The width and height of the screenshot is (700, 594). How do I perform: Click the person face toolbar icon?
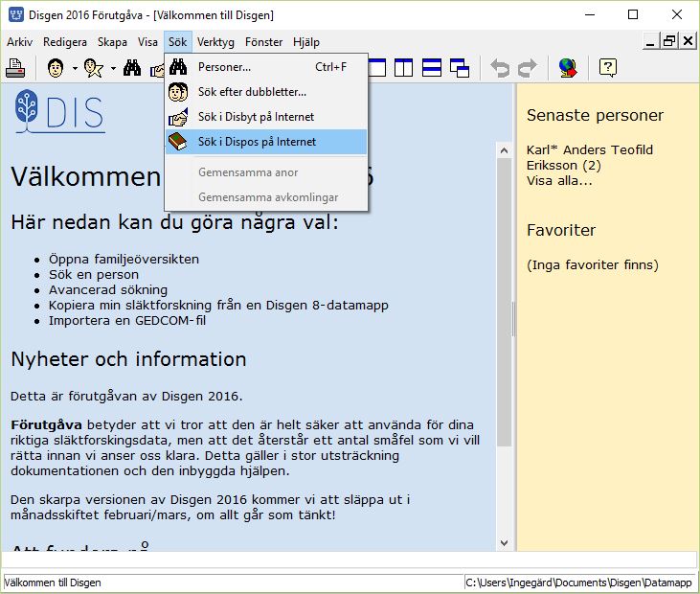click(56, 68)
